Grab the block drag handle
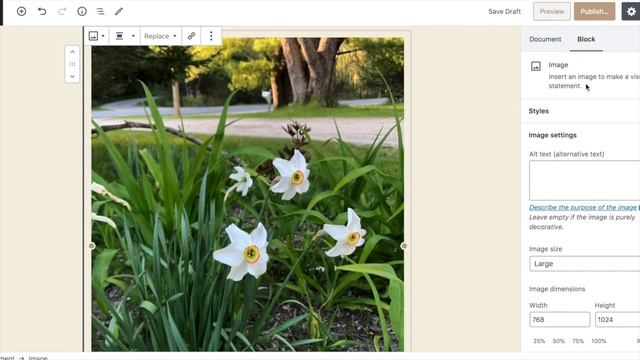Screen dimensions: 640x360 click(72, 64)
